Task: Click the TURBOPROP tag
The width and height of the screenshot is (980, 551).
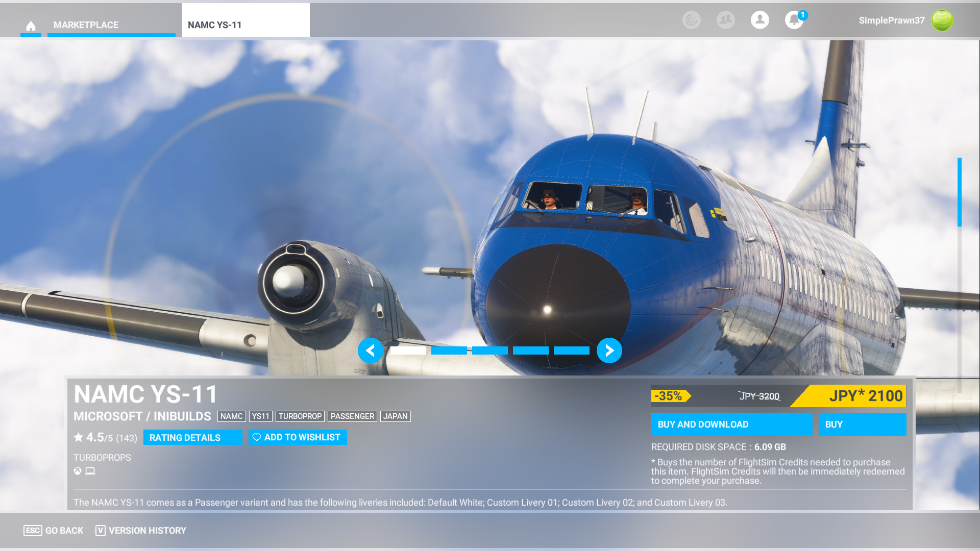Action: 300,416
